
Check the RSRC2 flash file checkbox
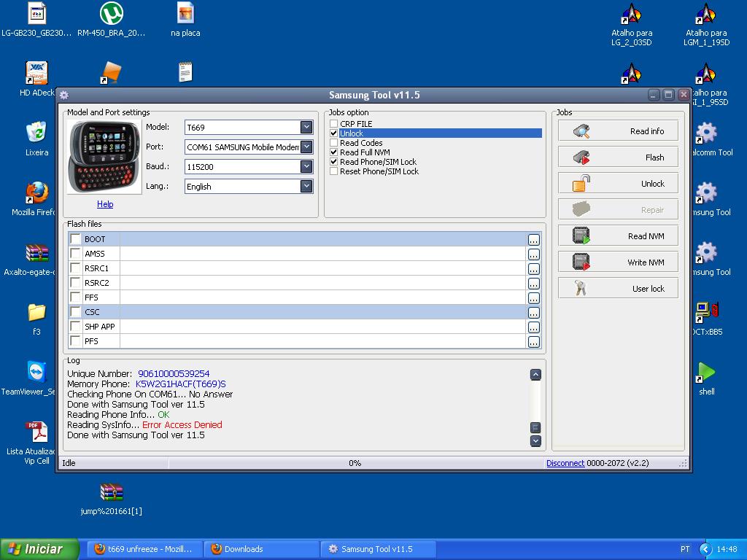(x=75, y=282)
